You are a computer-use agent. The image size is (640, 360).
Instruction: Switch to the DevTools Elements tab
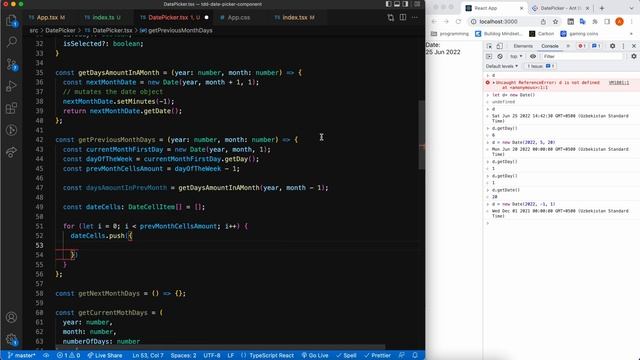coord(523,46)
